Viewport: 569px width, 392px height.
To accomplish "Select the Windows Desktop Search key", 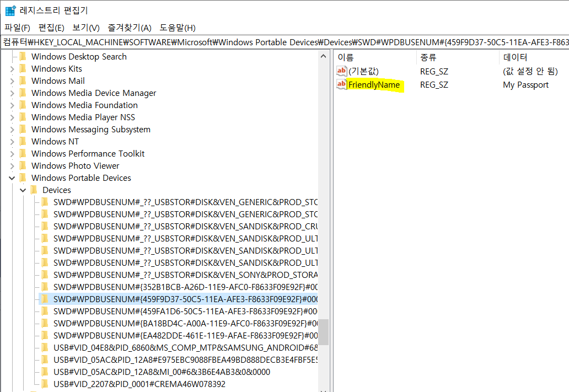I will [79, 57].
